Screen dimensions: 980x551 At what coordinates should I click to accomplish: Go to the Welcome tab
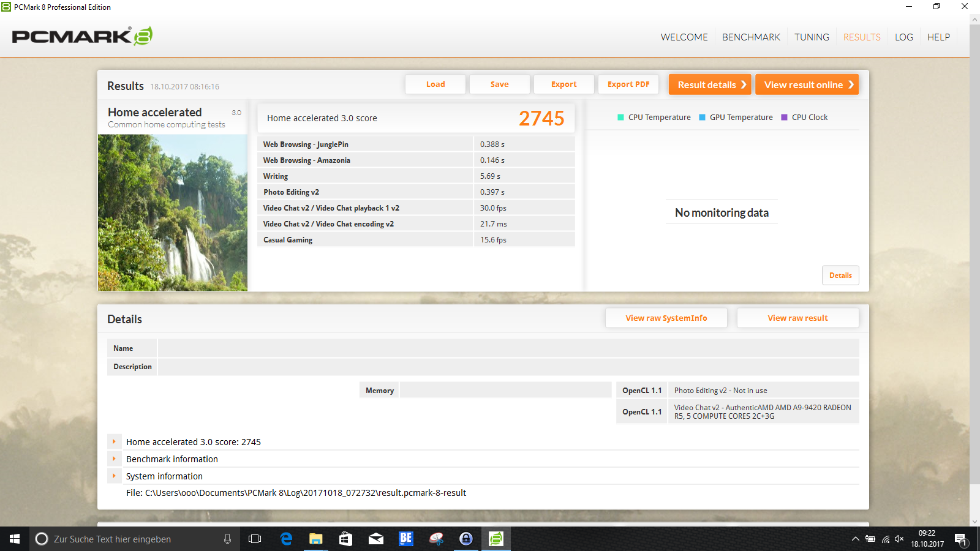pyautogui.click(x=684, y=37)
